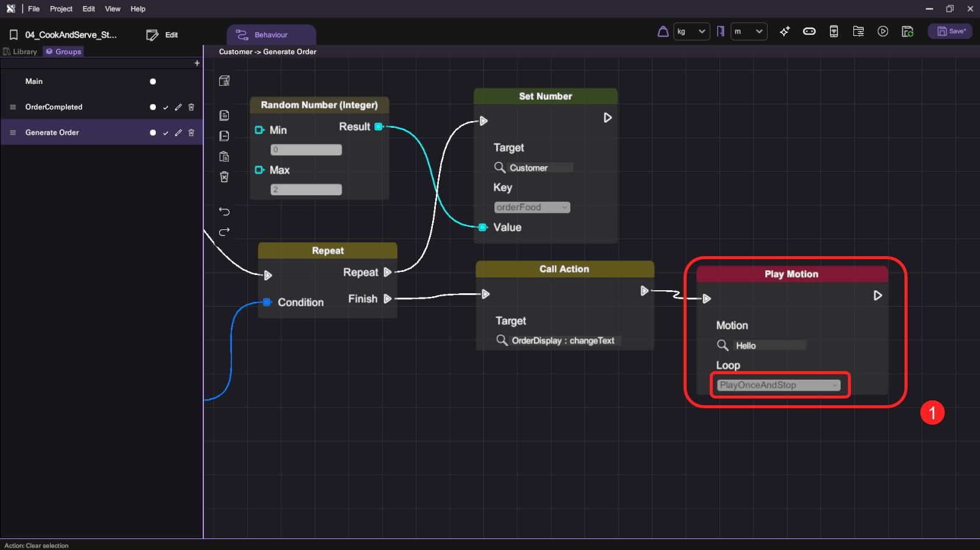The width and height of the screenshot is (980, 550).
Task: Toggle the checkmark on Generate Order group
Action: [x=166, y=133]
